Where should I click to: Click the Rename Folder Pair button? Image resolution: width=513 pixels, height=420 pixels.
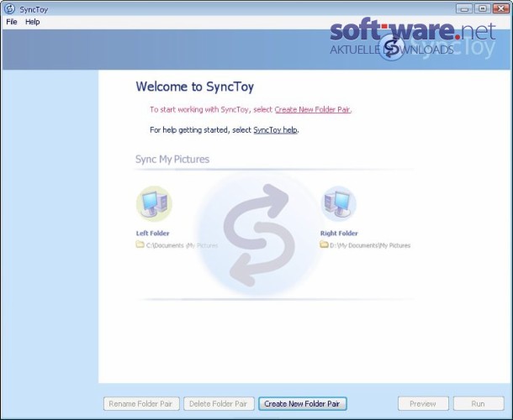tap(141, 404)
